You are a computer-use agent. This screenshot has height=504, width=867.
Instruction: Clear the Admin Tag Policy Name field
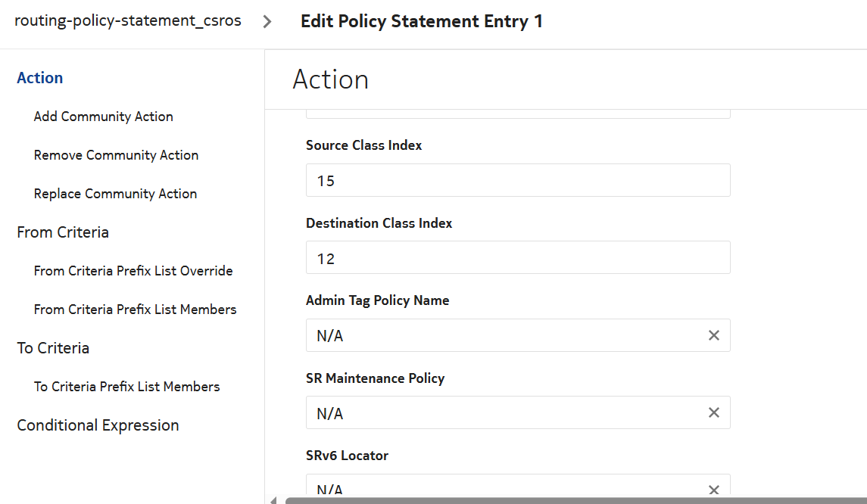713,335
